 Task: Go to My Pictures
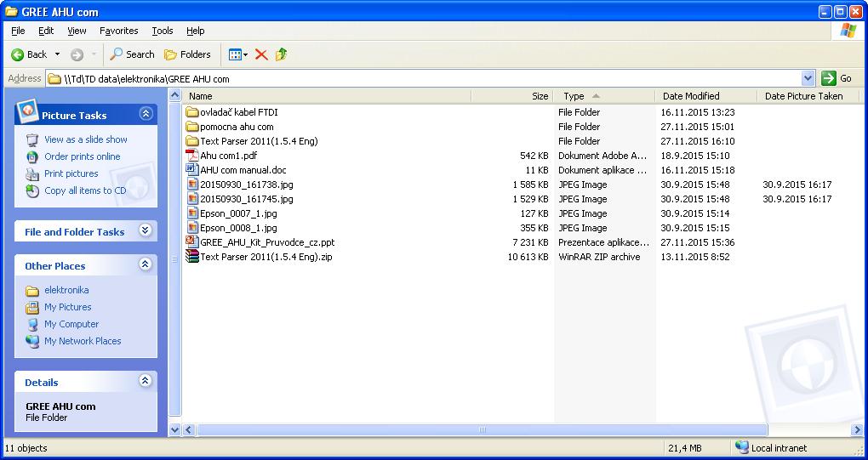pos(68,307)
